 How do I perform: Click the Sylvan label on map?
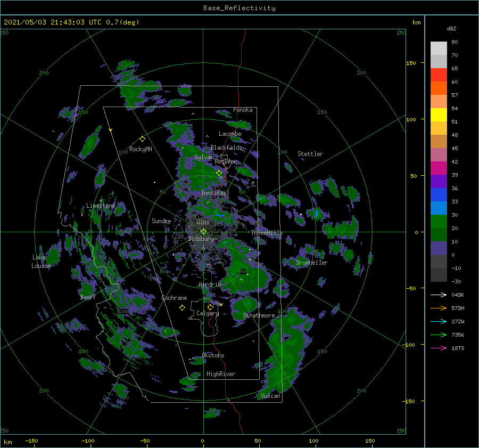[204, 157]
